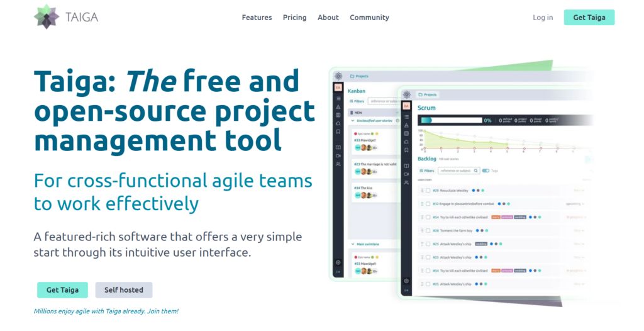Open wiki book icon in Kanban sidebar
This screenshot has width=644, height=331.
[x=338, y=148]
